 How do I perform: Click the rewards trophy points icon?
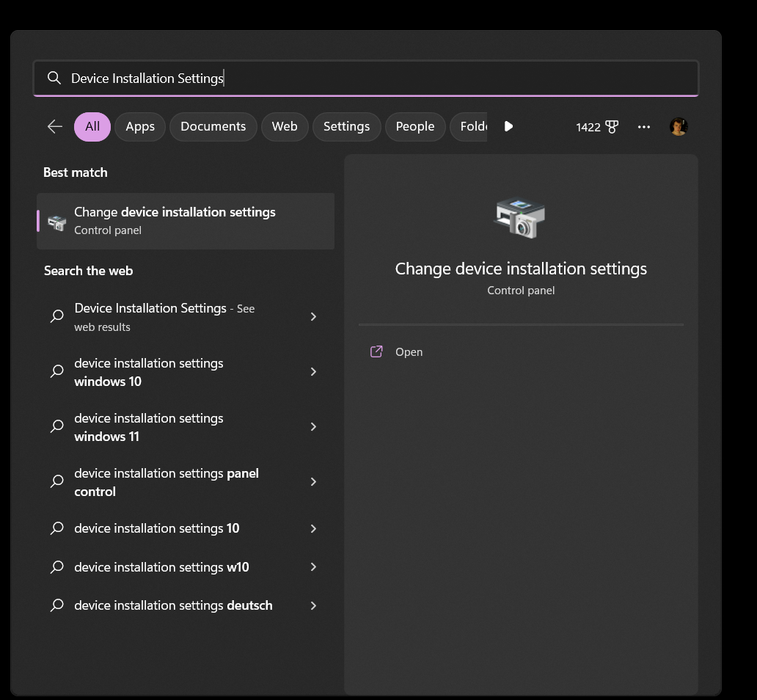pos(611,127)
